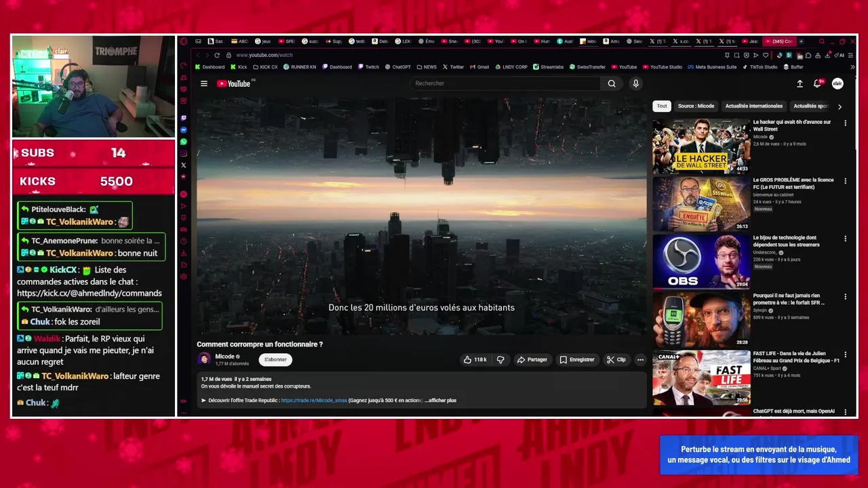Screen dimensions: 868x488
Task: Open Pourquoi il ne faut jamais rien promettre video title
Action: pyautogui.click(x=788, y=300)
